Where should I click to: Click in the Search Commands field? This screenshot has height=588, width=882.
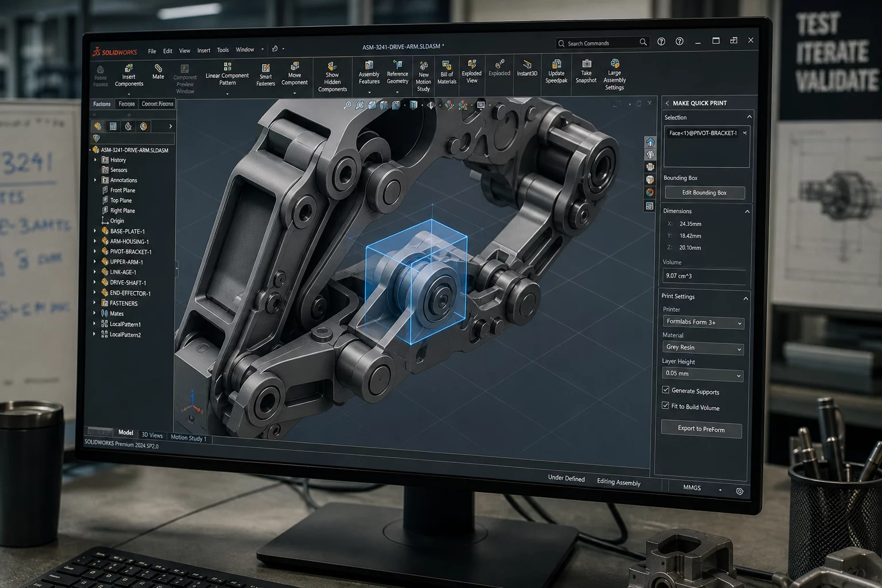602,43
